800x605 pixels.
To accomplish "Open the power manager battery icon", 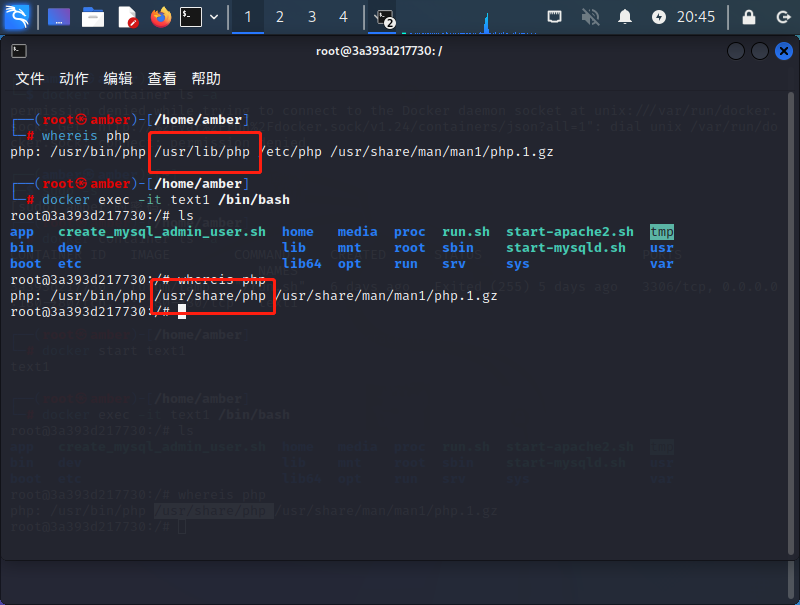I will 658,16.
